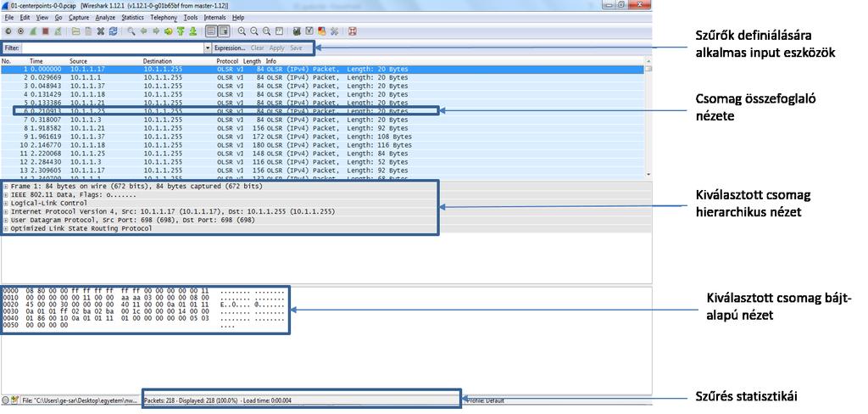Expand User Datagram Protocol node
The width and height of the screenshot is (868, 414).
tap(6, 220)
